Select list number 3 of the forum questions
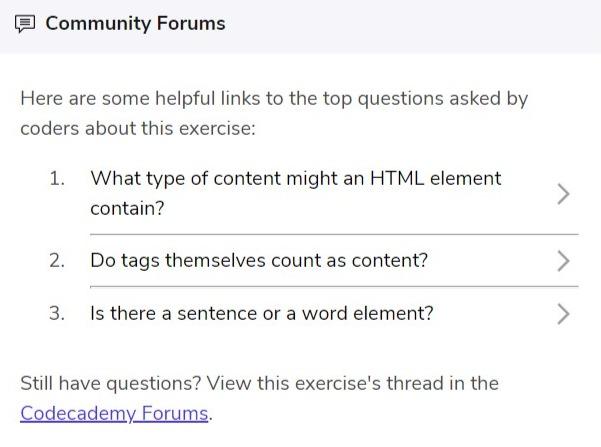601x447 pixels. (57, 314)
